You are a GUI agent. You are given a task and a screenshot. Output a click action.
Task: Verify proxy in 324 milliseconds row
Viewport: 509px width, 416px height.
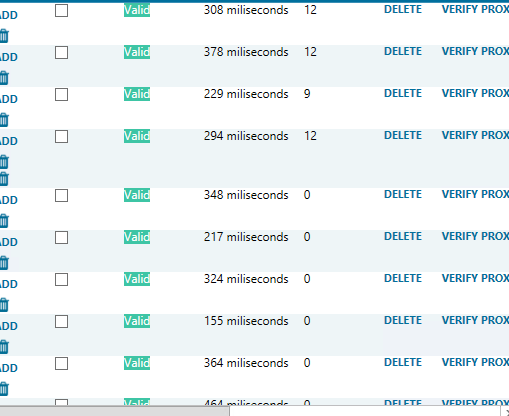[475, 278]
